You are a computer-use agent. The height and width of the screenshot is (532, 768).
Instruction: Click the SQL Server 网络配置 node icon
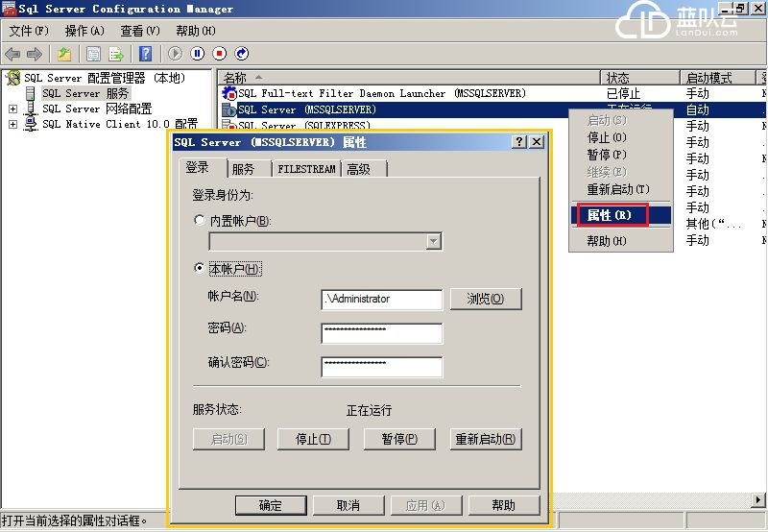(31, 109)
